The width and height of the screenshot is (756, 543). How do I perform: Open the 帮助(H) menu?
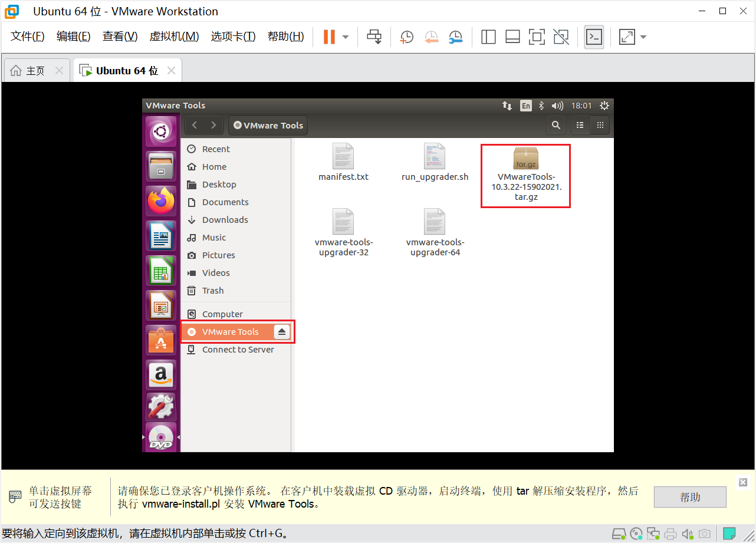coord(285,37)
